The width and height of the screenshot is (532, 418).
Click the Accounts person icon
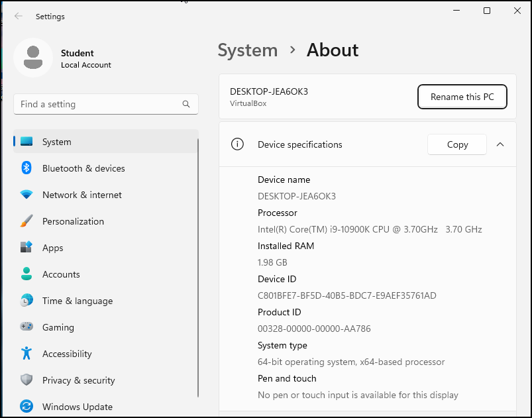tap(27, 274)
